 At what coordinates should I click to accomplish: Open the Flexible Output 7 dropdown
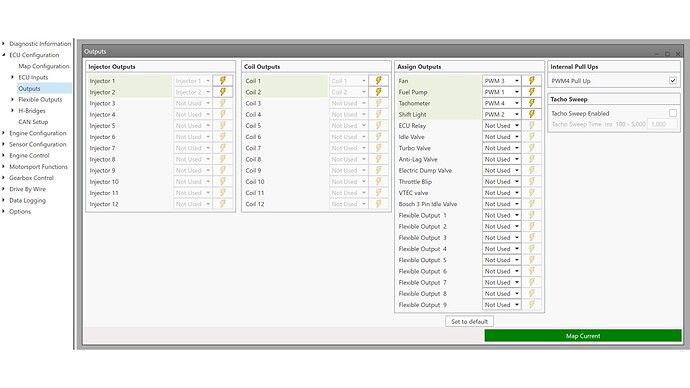pos(502,282)
